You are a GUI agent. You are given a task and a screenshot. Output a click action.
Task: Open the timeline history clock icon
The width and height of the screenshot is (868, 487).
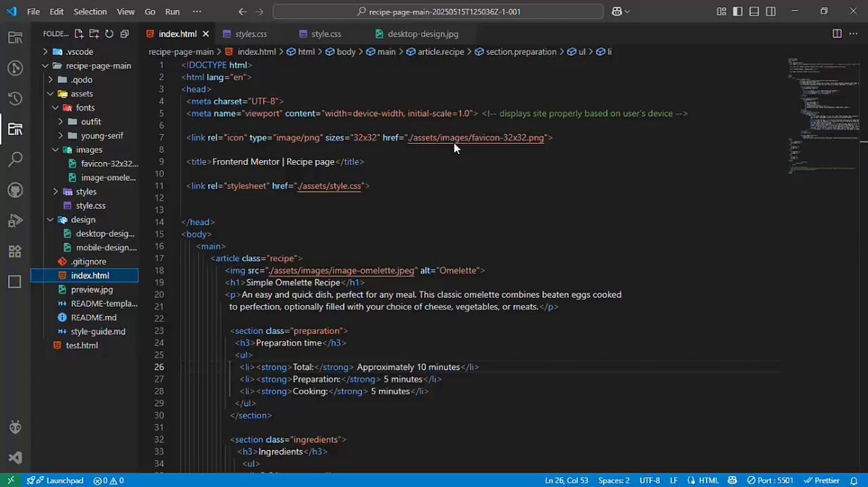pos(14,98)
